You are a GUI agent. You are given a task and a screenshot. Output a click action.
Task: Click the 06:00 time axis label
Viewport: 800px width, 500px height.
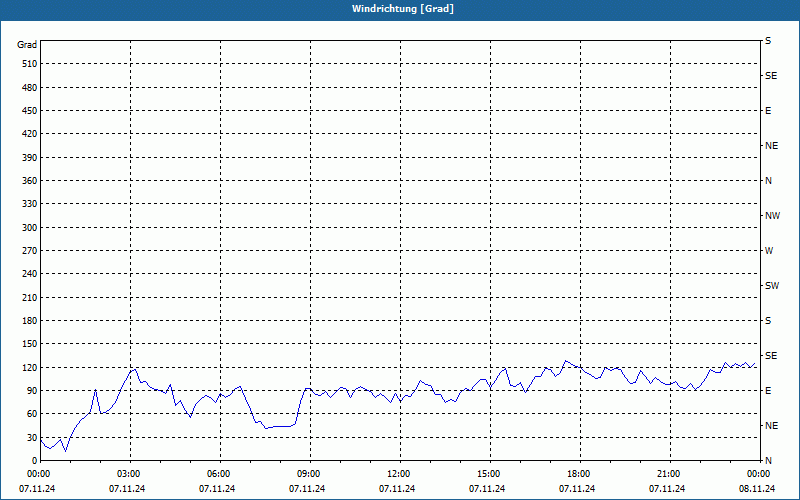pyautogui.click(x=219, y=474)
